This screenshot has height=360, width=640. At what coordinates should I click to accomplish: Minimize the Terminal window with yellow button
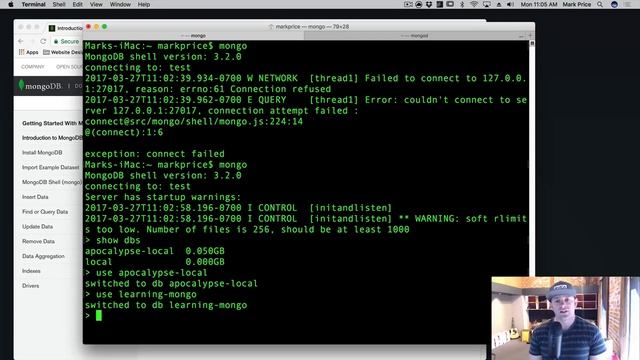click(x=96, y=27)
